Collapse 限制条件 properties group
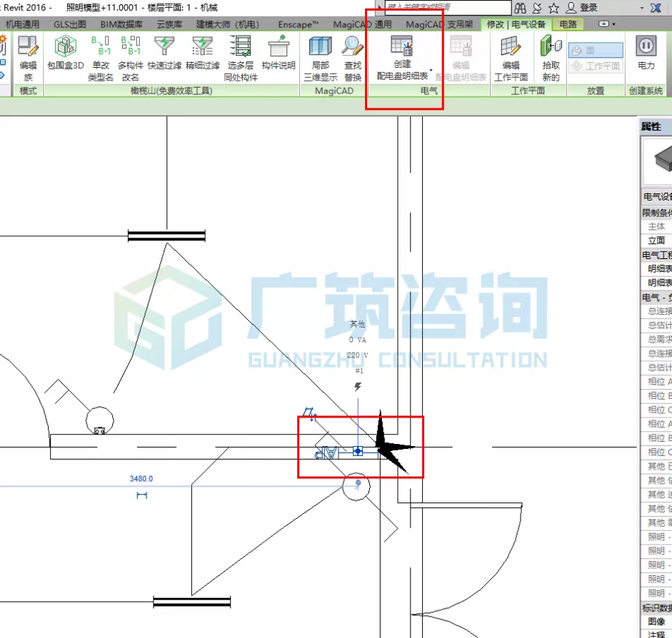Viewport: 672px width, 638px height. tap(656, 213)
